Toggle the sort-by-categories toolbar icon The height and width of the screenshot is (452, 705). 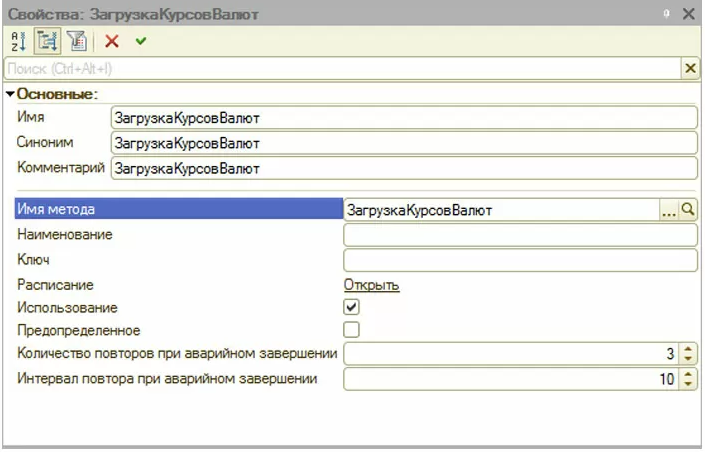[x=46, y=41]
